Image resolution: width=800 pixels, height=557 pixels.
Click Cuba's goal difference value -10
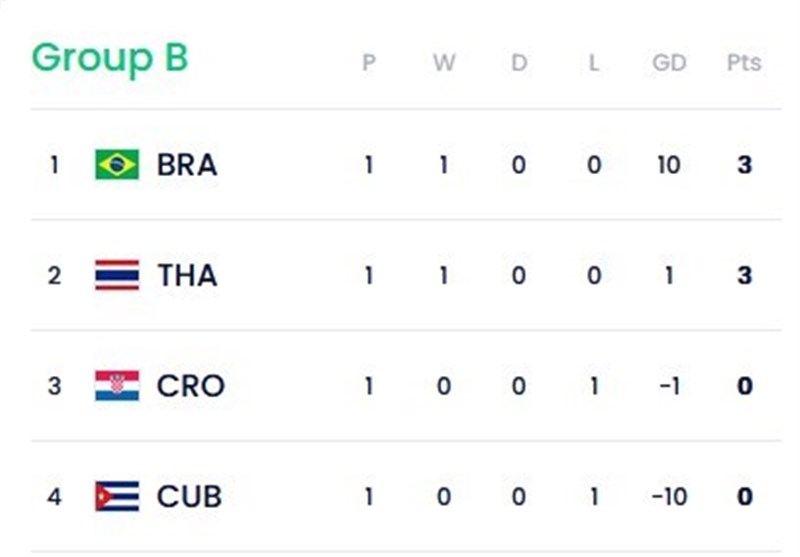pyautogui.click(x=668, y=497)
